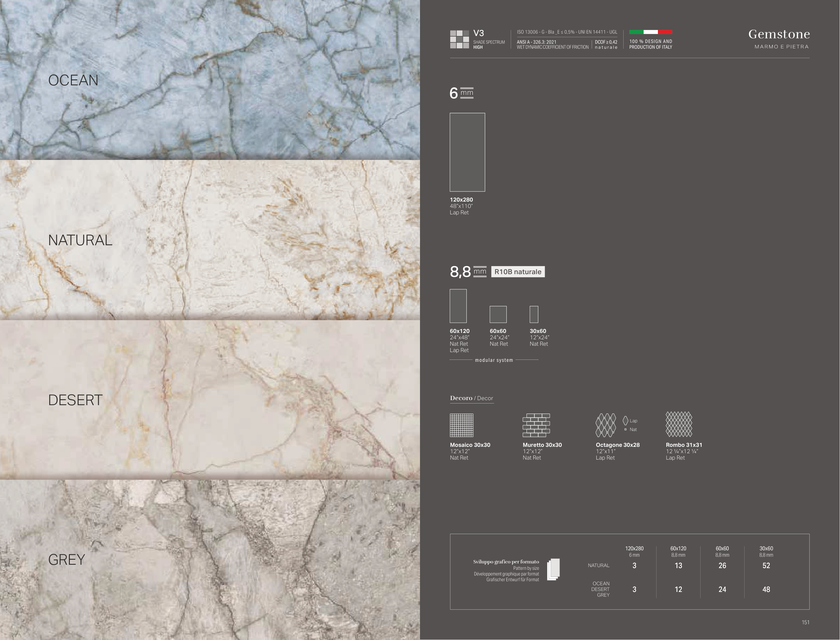The height and width of the screenshot is (640, 840).
Task: Click the 120x280 tile format outline
Action: pos(467,152)
